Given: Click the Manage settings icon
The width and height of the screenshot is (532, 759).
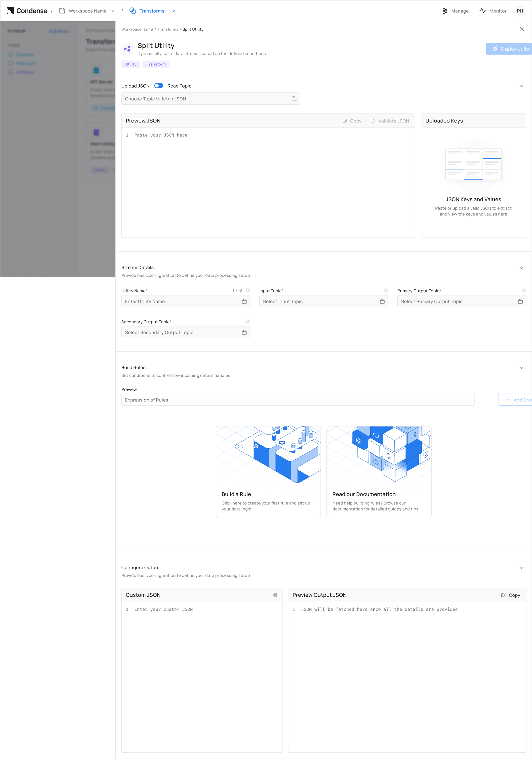Looking at the screenshot, I should point(445,11).
